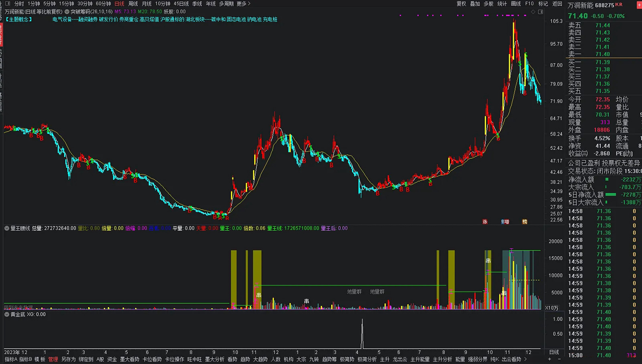The height and width of the screenshot is (364, 642).
Task: Select the 1分钟 period
Action: coord(34,3)
